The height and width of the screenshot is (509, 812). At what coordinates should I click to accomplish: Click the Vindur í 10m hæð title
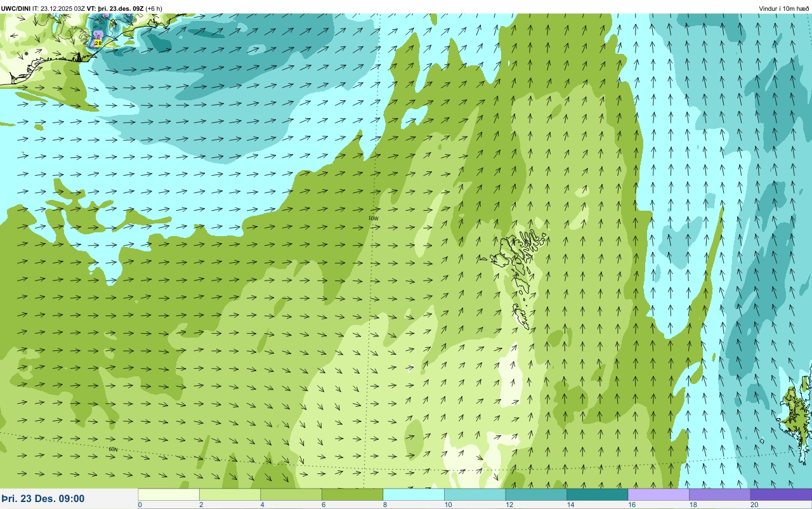click(784, 8)
